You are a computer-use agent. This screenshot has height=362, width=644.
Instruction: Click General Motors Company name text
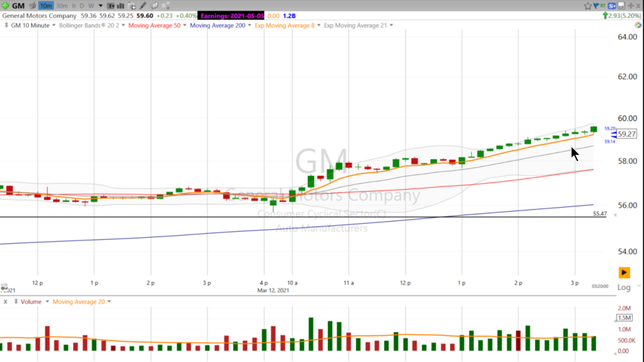tap(40, 15)
